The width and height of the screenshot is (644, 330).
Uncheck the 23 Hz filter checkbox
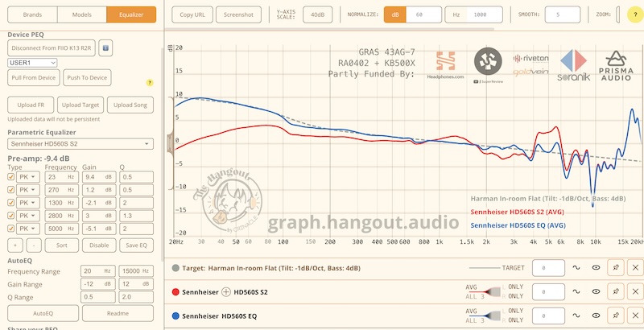(11, 177)
